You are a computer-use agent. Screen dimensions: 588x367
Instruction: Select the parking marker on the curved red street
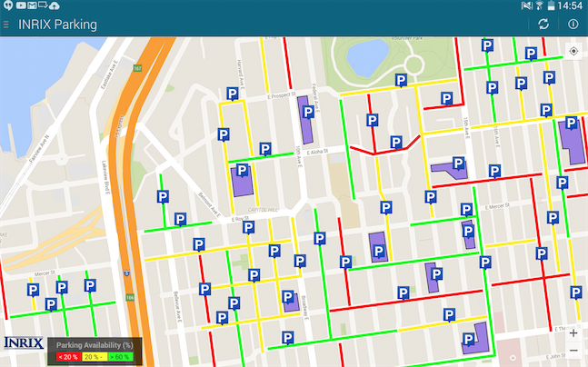(x=396, y=143)
